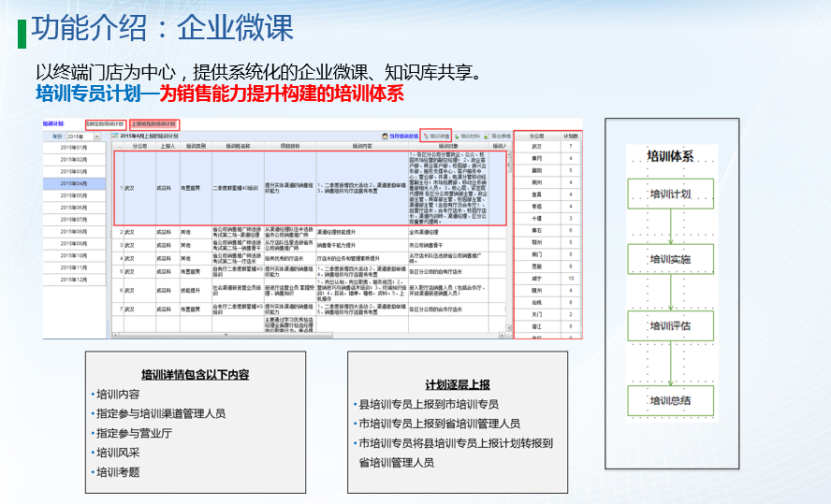Screen dimensions: 831x504
Task: Click the 培训对象 column header
Action: pyautogui.click(x=448, y=146)
